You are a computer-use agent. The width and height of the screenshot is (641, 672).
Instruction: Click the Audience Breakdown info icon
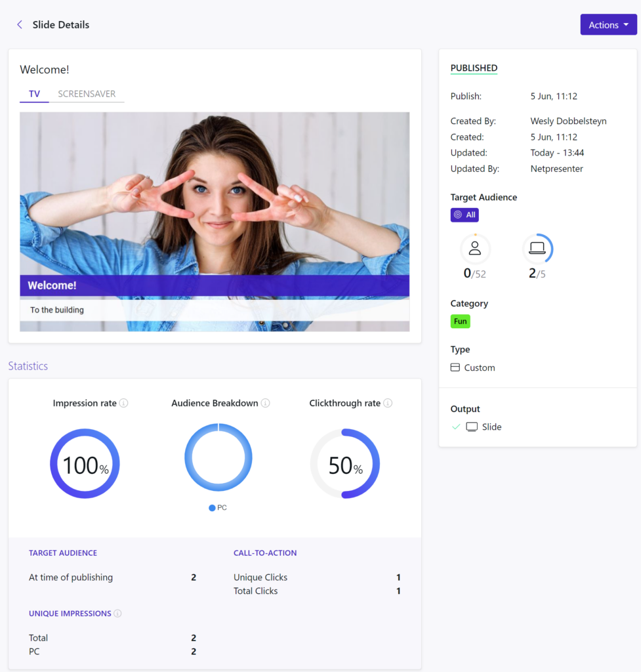266,403
